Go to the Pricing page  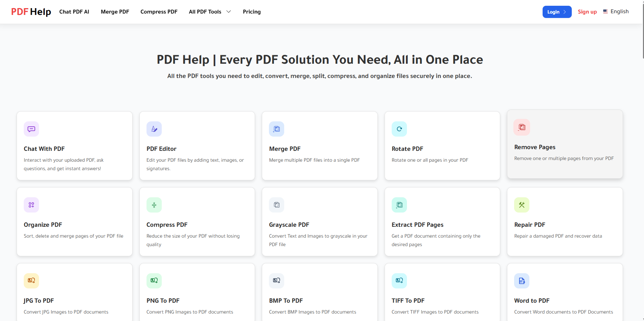tap(252, 12)
